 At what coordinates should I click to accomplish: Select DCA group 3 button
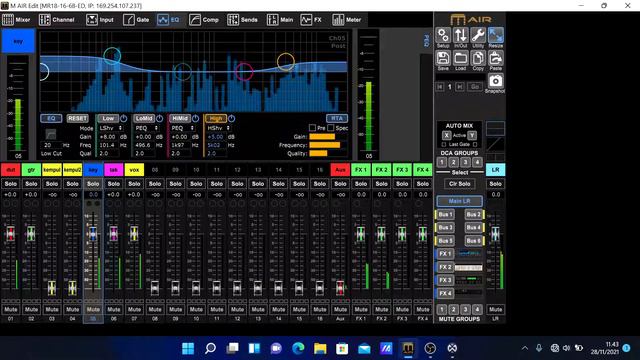coord(465,162)
